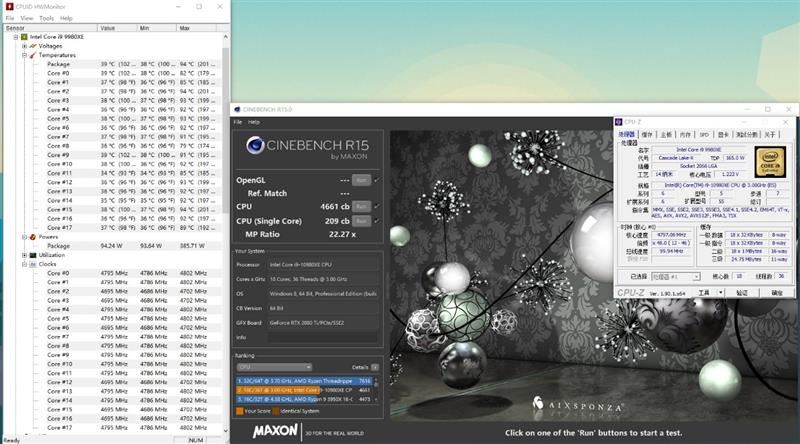Image resolution: width=800 pixels, height=444 pixels.
Task: Run the CPU (Single Core) benchmark
Action: coord(361,221)
